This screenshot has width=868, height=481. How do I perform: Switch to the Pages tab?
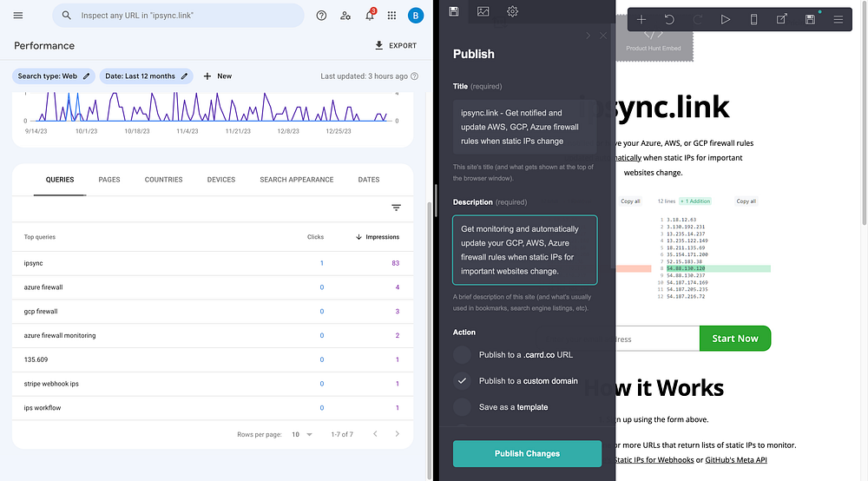109,180
